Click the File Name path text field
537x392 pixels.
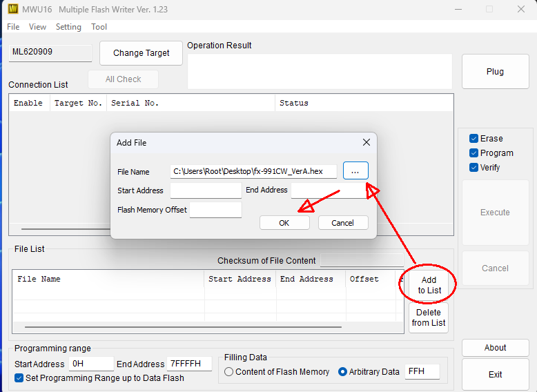[253, 171]
